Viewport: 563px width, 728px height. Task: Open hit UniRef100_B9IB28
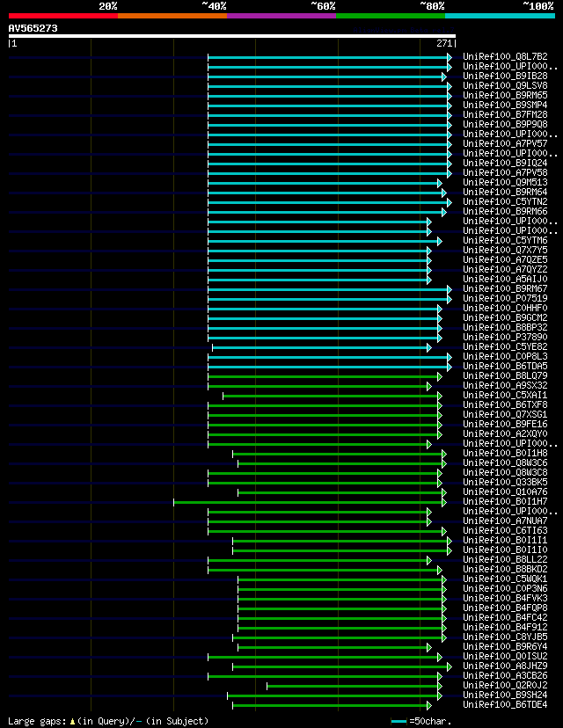point(506,76)
